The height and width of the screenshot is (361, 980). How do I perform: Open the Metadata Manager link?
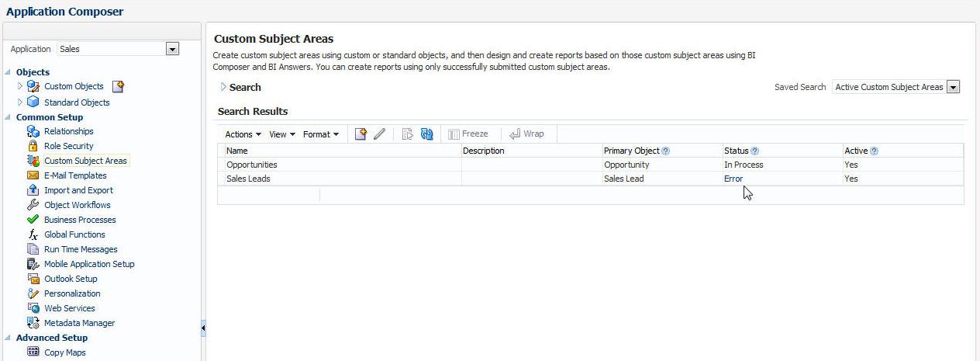pos(79,323)
